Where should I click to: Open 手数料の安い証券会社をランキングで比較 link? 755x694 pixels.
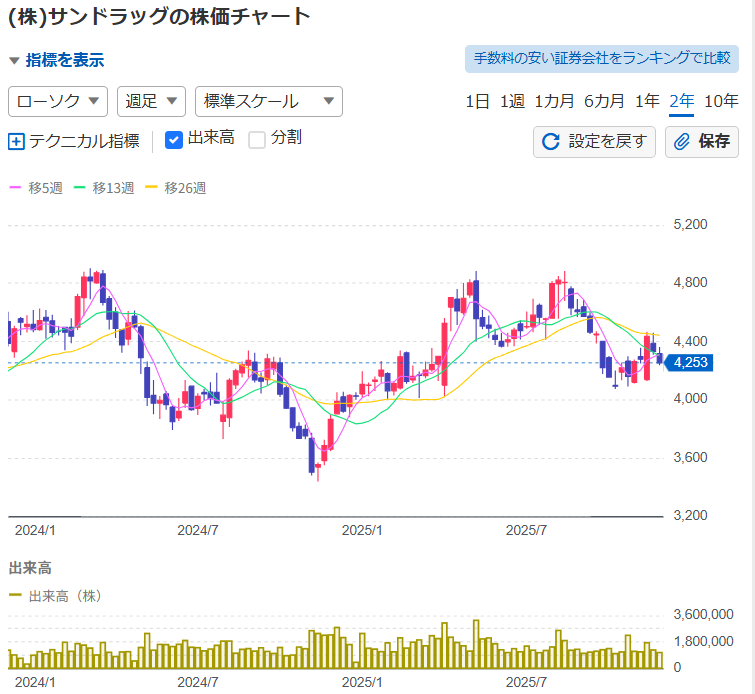[x=601, y=58]
